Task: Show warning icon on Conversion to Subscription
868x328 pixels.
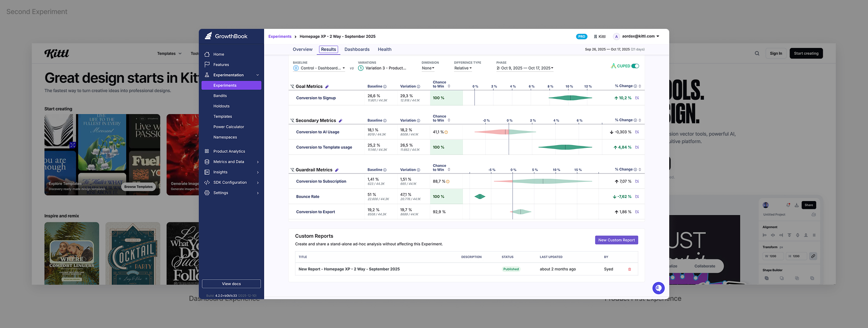Action: (x=448, y=182)
